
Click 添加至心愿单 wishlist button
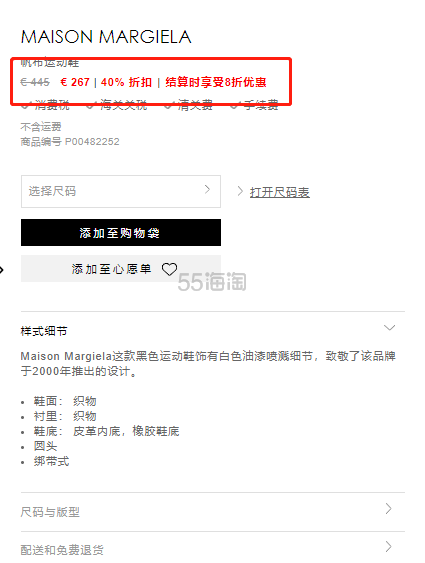[121, 269]
